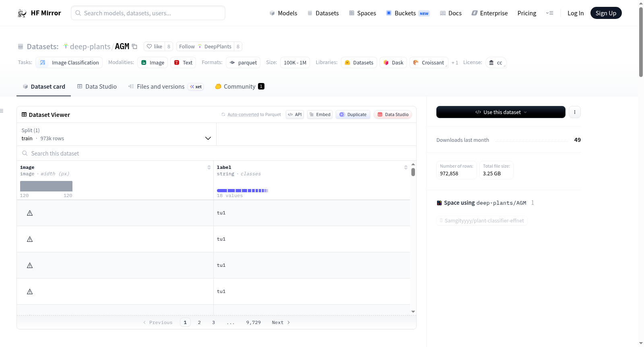Select the image width histogram bar
The image size is (644, 347).
point(46,186)
